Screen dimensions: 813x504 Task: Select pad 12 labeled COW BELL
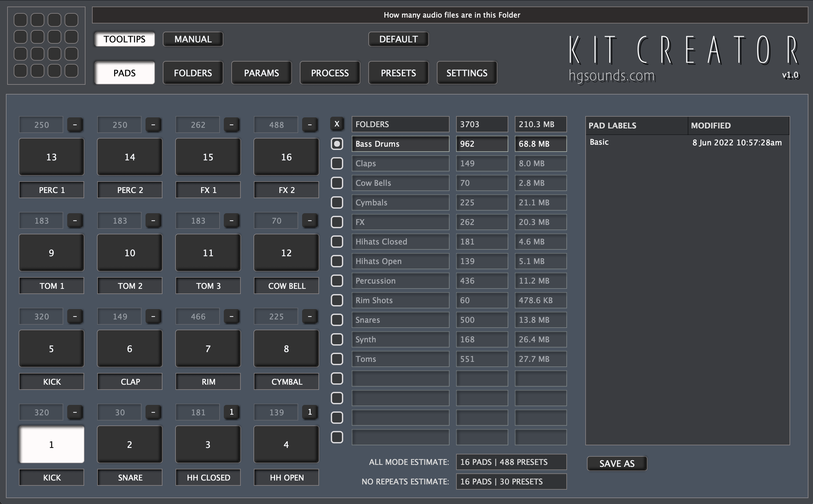click(x=286, y=253)
